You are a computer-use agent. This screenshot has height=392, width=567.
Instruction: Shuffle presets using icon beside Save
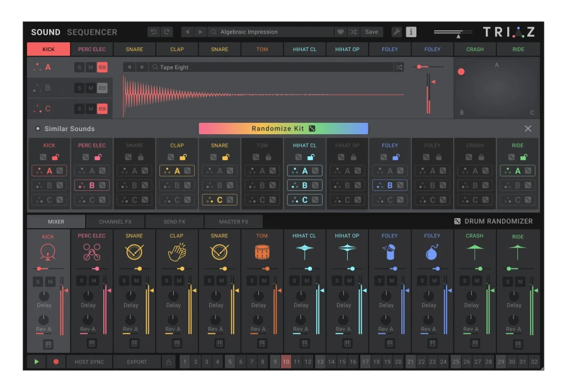pyautogui.click(x=353, y=32)
